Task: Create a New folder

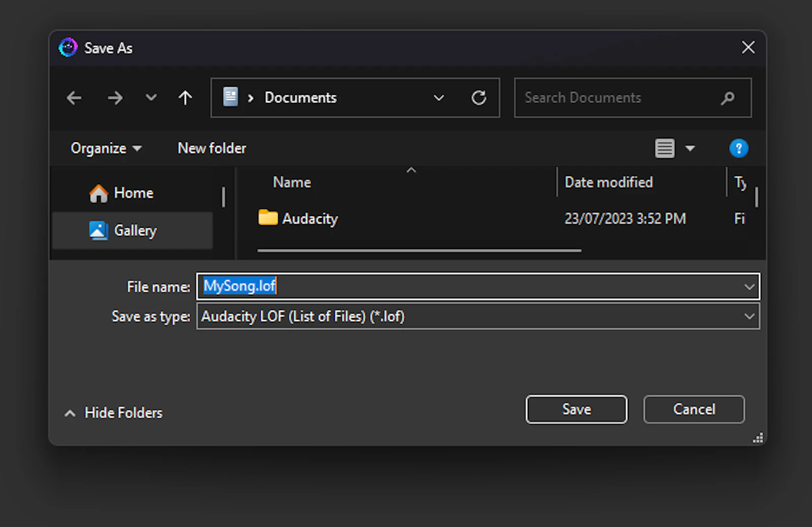Action: (x=212, y=148)
